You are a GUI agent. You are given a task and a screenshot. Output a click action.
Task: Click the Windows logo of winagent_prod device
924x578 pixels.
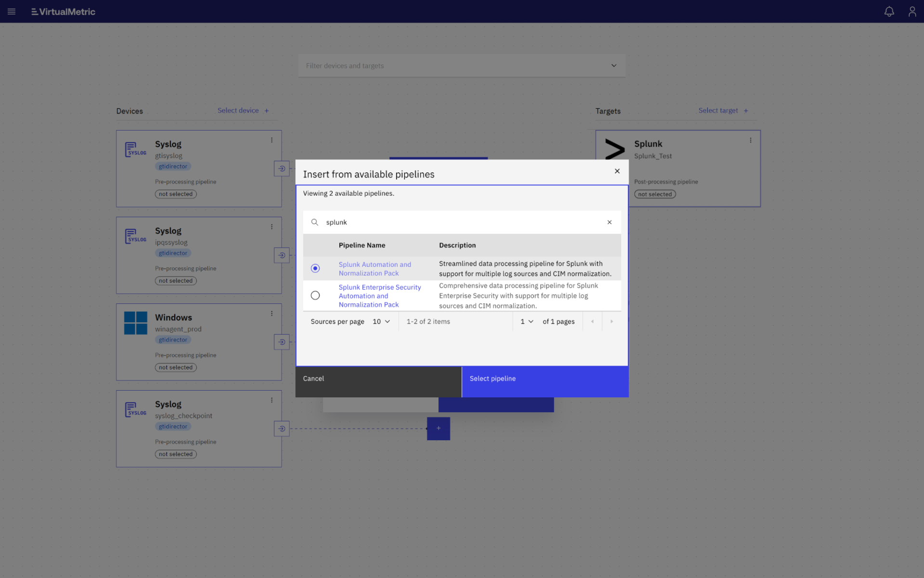pos(136,323)
